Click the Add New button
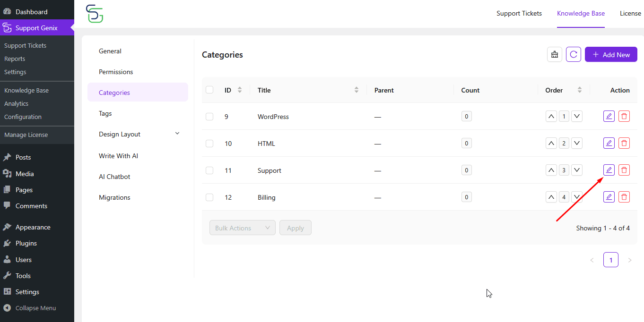 pos(611,54)
